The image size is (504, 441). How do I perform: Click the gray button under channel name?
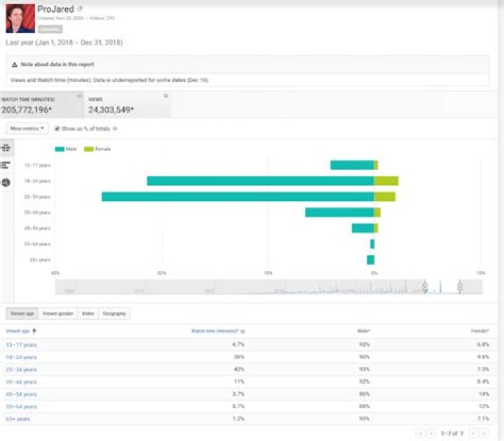coord(50,29)
